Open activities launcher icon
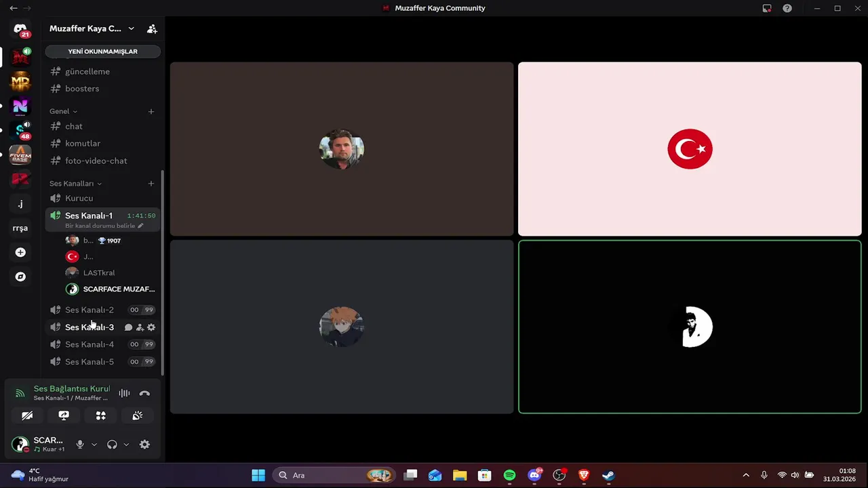The height and width of the screenshot is (488, 868). (x=100, y=415)
